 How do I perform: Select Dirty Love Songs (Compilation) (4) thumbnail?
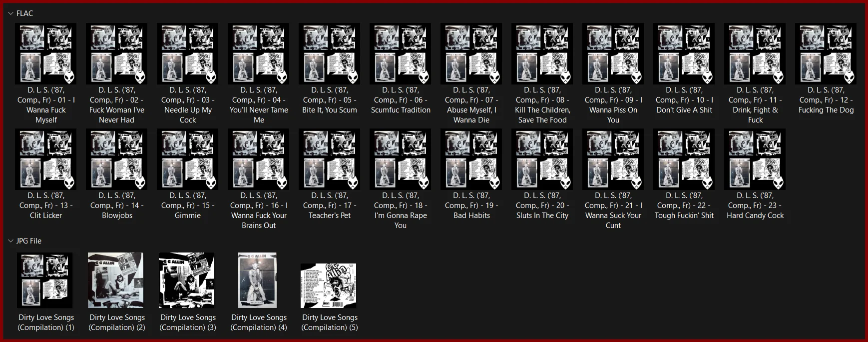[258, 280]
